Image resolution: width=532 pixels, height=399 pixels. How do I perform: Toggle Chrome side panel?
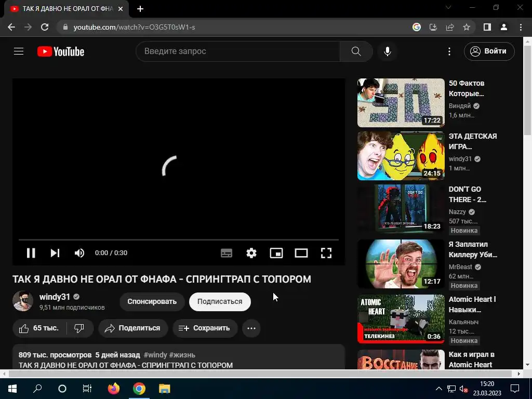487,27
